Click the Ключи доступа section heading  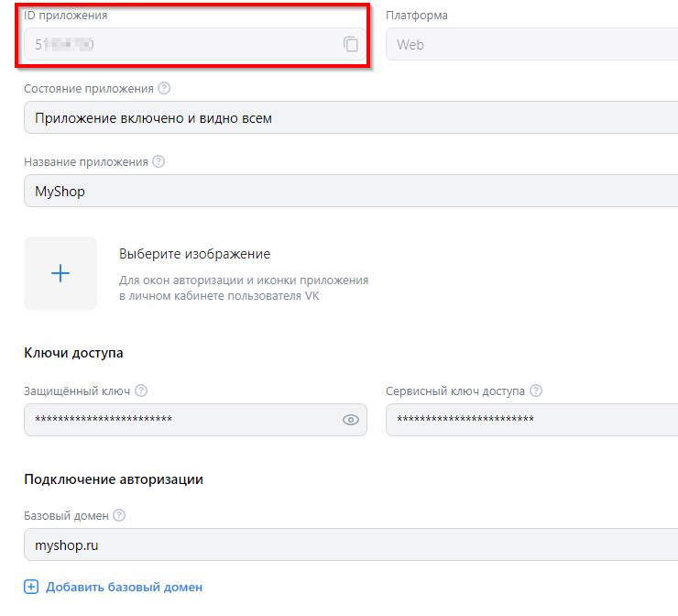click(x=73, y=353)
